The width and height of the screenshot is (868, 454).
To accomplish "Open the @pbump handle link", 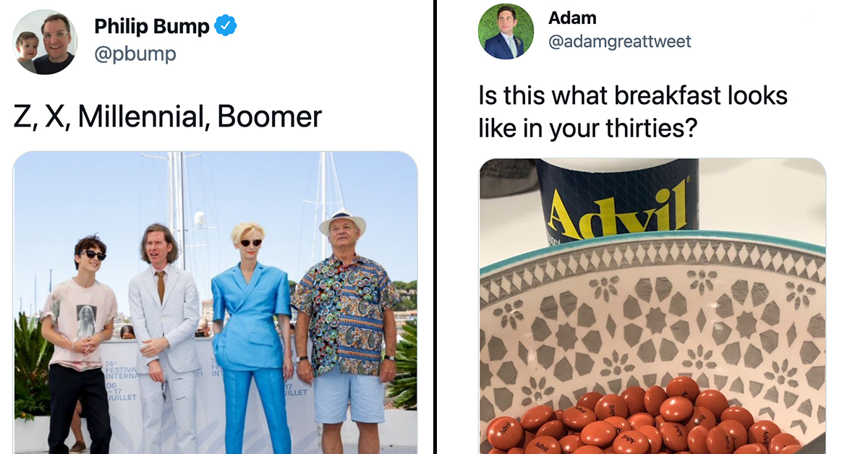I will pos(135,54).
